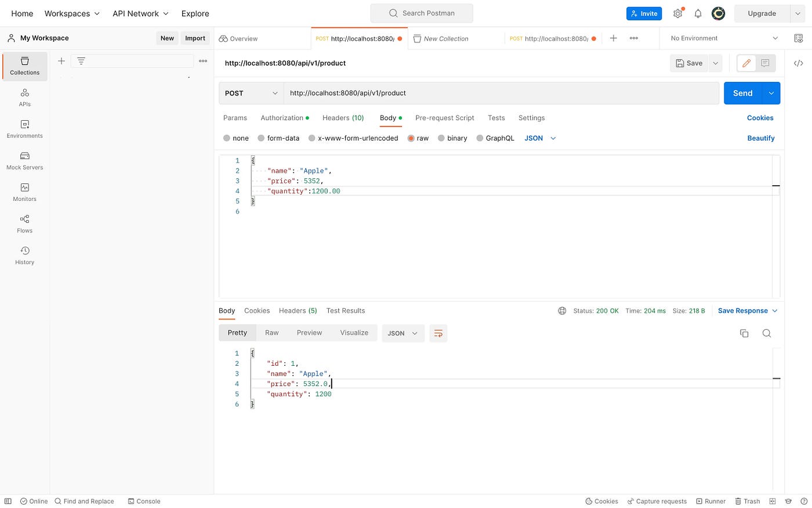Select the none body type

pyautogui.click(x=236, y=138)
